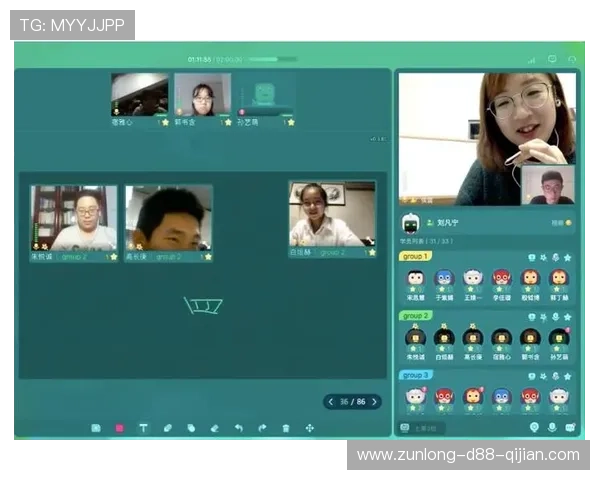Select the text tool in bottom toolbar
The height and width of the screenshot is (480, 600).
click(x=143, y=428)
